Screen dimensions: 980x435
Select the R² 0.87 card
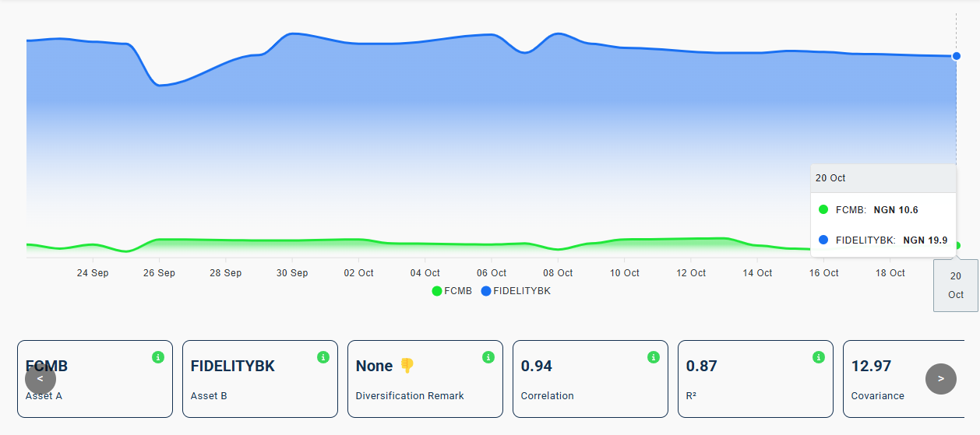[755, 379]
